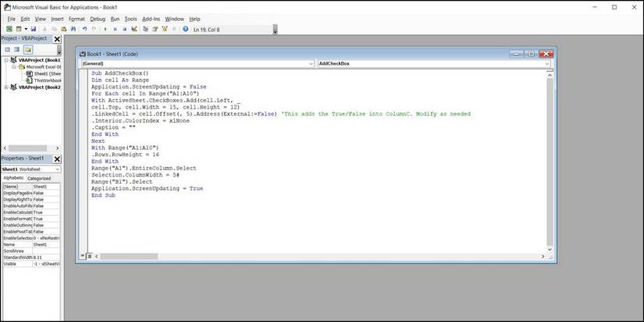Undo the last edit with the Undo arrow
644x322 pixels.
click(x=84, y=29)
